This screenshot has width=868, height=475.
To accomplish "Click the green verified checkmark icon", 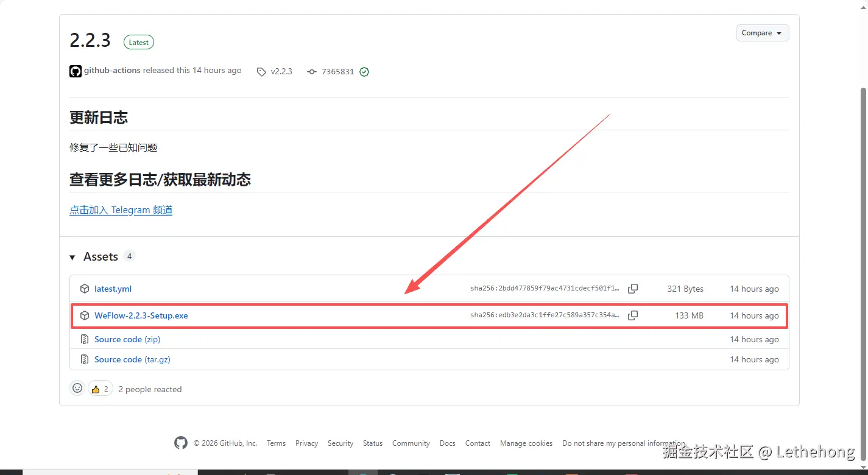I will click(x=364, y=72).
